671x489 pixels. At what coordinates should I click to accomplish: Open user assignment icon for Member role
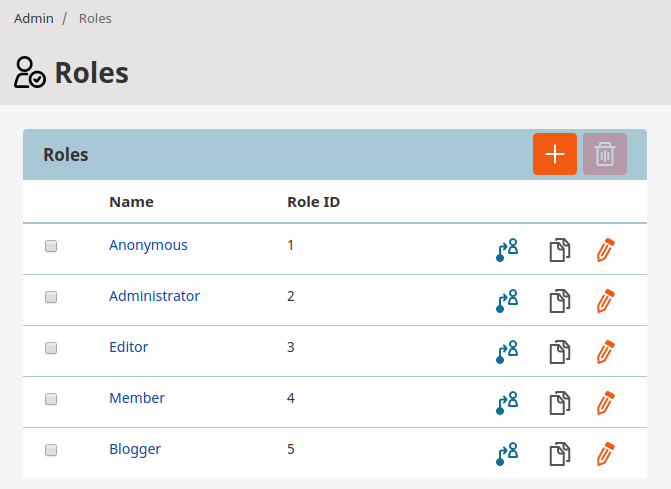point(507,403)
